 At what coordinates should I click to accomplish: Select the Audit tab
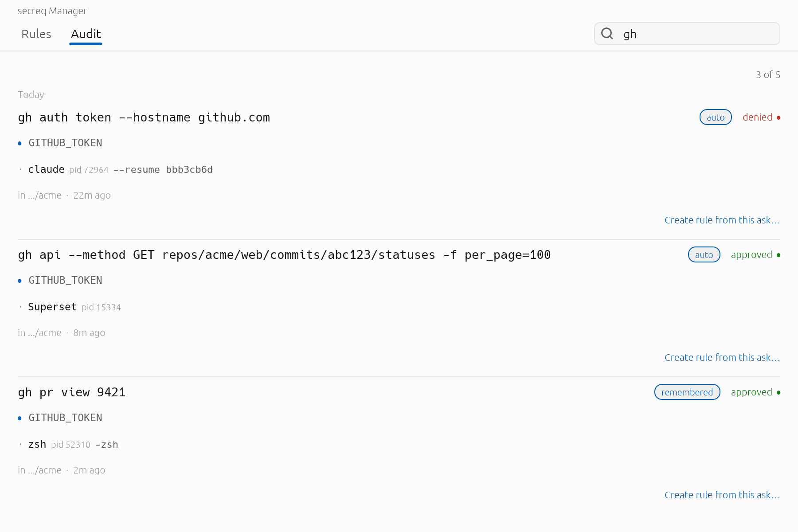tap(86, 34)
